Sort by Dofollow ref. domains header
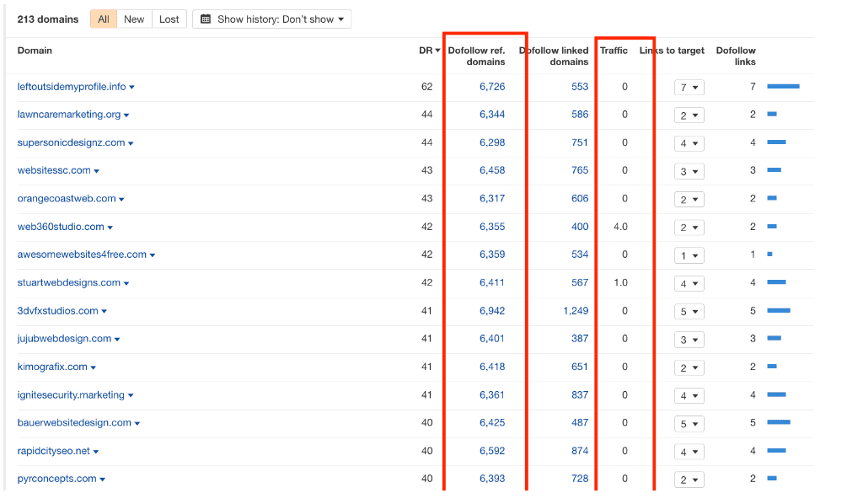847x504 pixels. [476, 56]
